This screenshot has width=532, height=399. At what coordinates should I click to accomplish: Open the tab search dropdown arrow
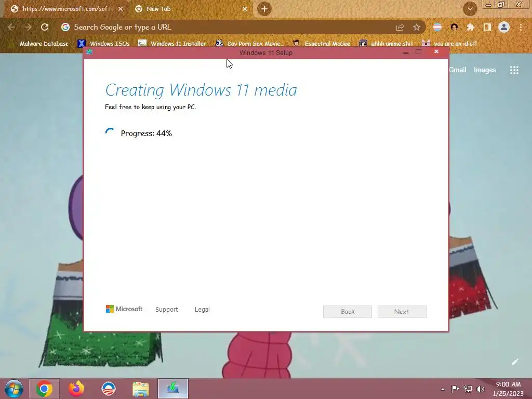(470, 9)
